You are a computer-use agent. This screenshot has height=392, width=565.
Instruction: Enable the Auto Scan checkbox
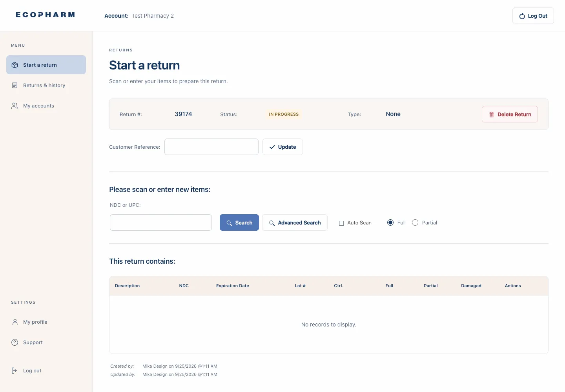[x=341, y=223]
